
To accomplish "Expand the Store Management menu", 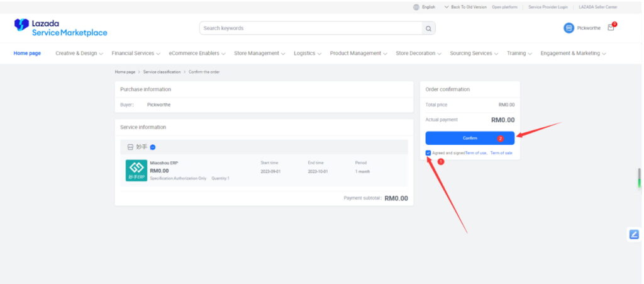I will [x=260, y=54].
